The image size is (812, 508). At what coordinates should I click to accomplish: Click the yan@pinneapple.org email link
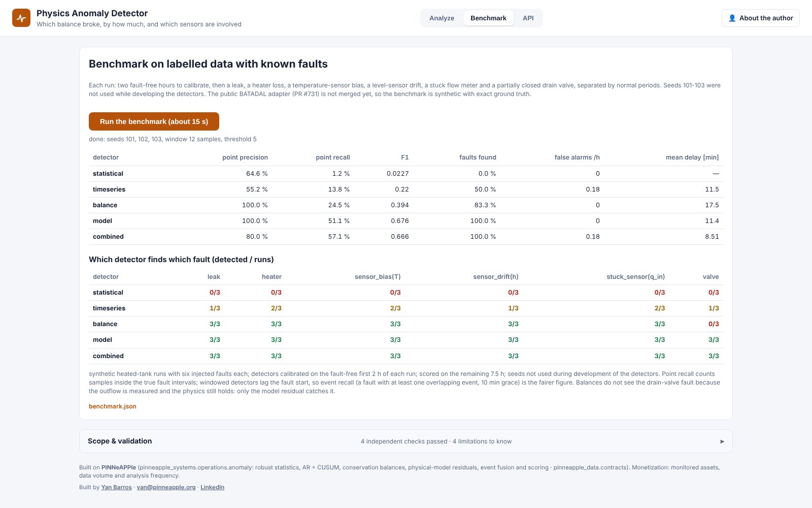pyautogui.click(x=166, y=487)
